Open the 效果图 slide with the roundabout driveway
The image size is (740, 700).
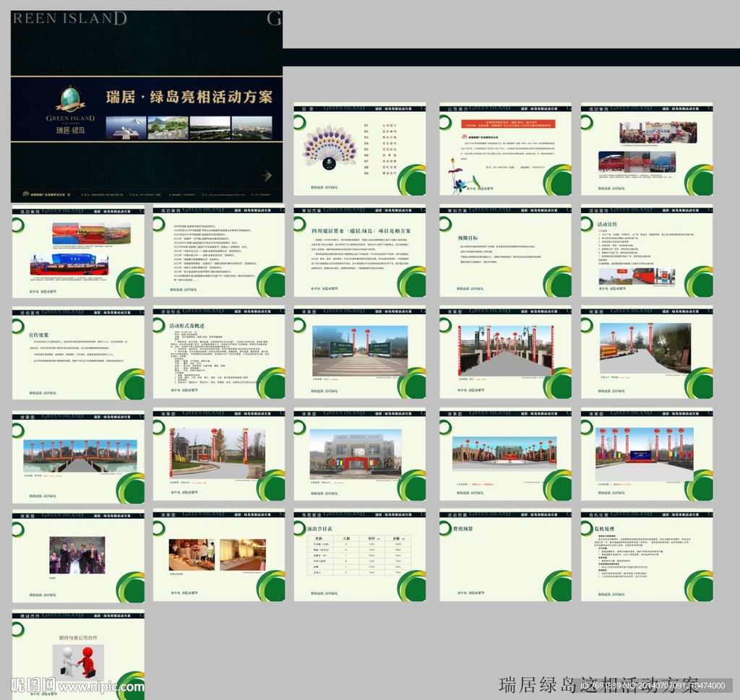point(219,455)
